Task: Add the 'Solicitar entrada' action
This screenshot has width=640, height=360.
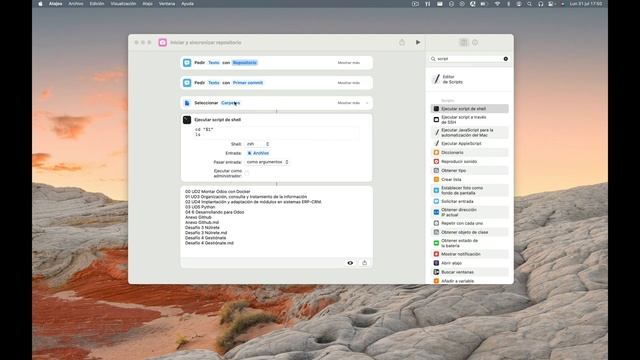Action: 469,201
